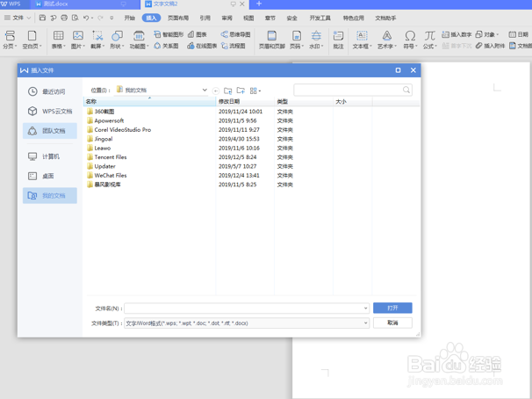Click the print icon in quick toolbar
The image size is (532, 399).
point(64,18)
